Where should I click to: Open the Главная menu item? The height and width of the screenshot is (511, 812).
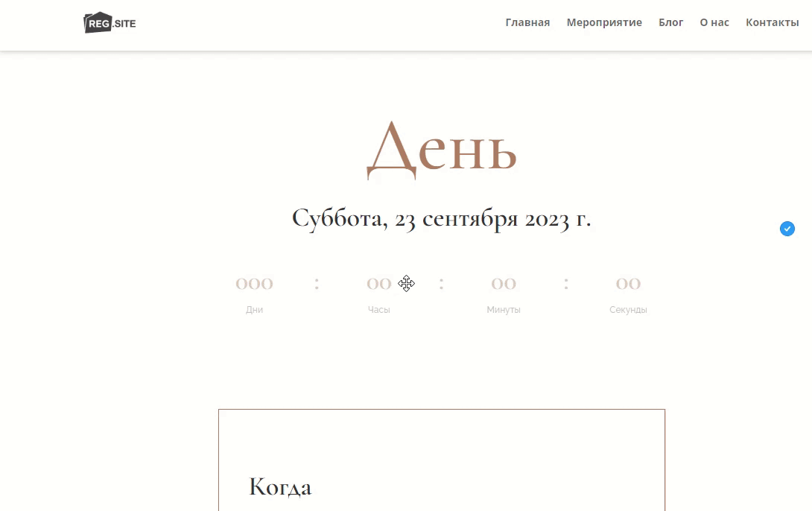tap(527, 22)
